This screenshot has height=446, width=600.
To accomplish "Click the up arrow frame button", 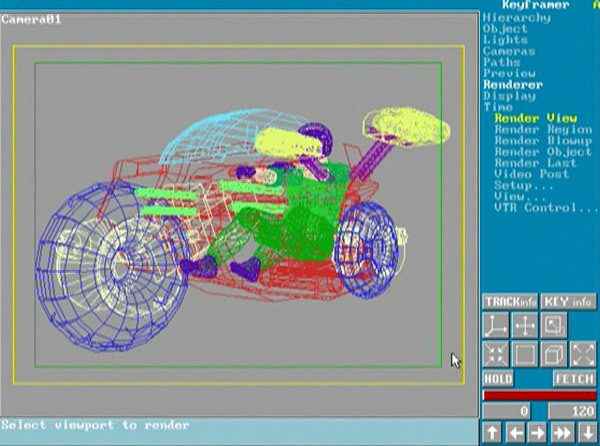I will pos(492,432).
